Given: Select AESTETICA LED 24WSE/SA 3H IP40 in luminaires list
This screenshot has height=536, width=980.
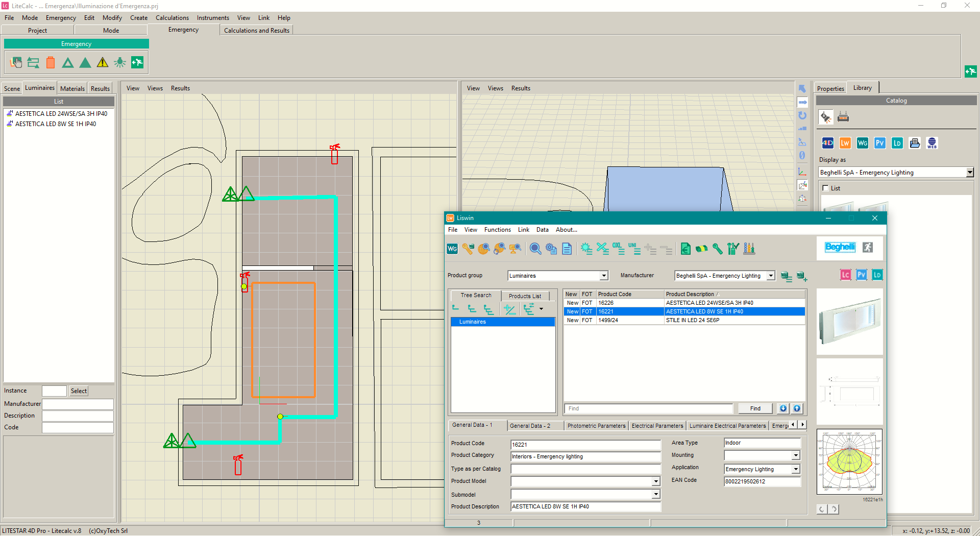Looking at the screenshot, I should click(61, 114).
